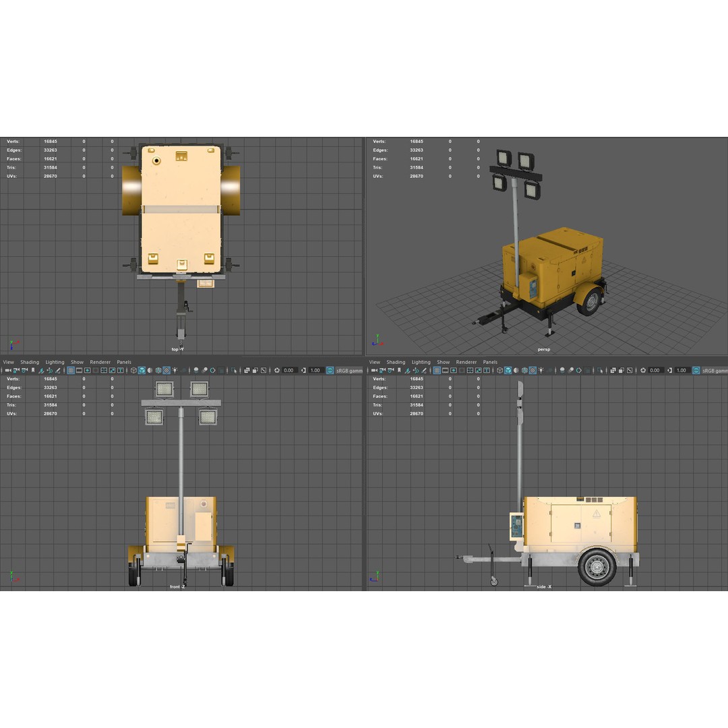Open Panels menu of side panel
The image size is (728, 728).
pos(490,362)
